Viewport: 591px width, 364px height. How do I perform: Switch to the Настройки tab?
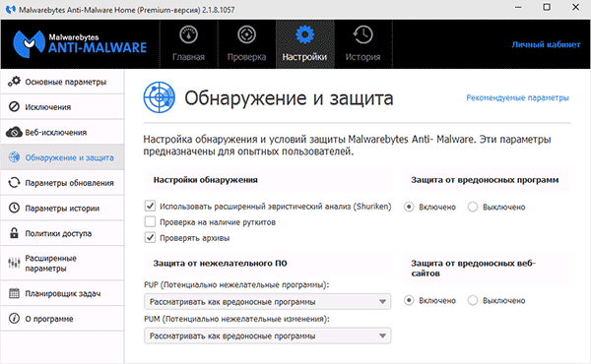click(304, 44)
